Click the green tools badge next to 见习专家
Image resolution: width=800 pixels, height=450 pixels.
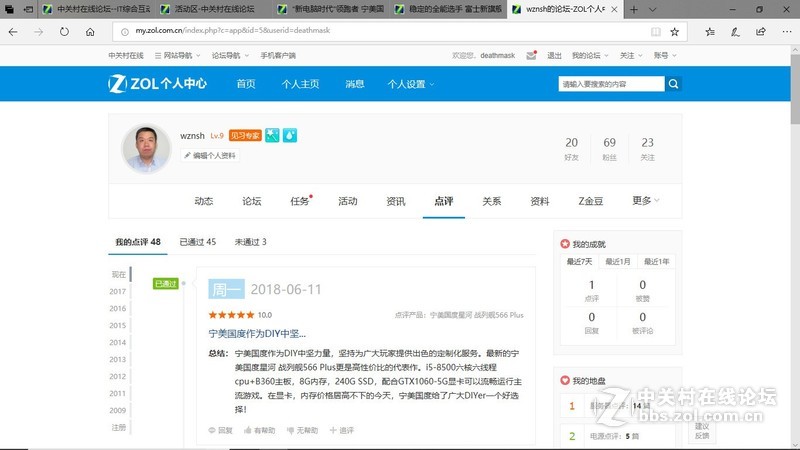(271, 135)
